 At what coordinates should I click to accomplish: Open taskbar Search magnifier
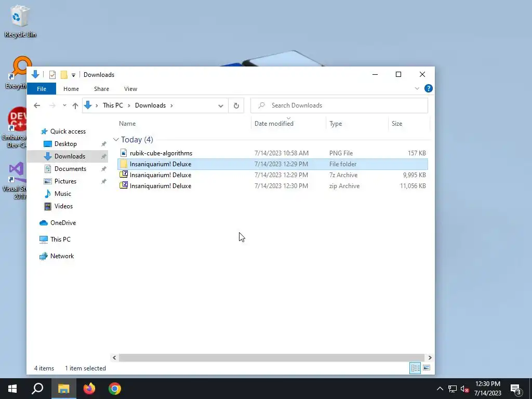[37, 389]
